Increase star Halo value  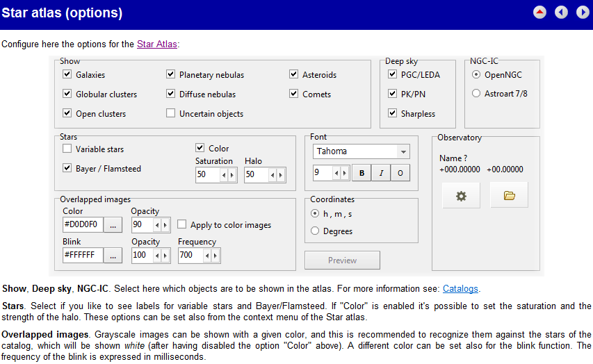pyautogui.click(x=281, y=175)
